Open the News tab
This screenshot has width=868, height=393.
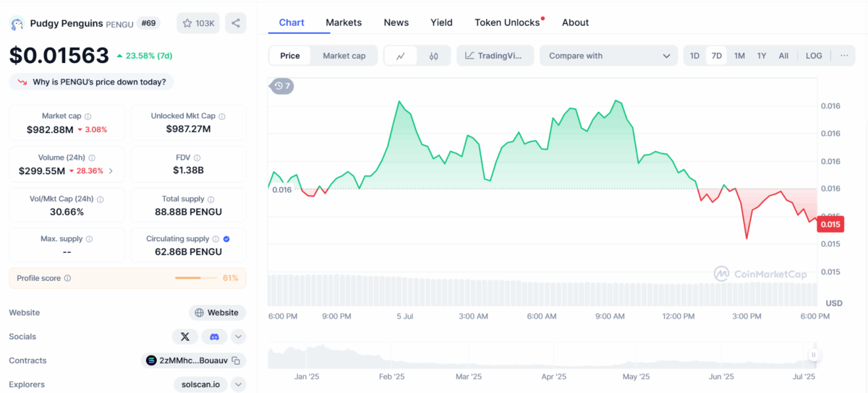point(396,22)
